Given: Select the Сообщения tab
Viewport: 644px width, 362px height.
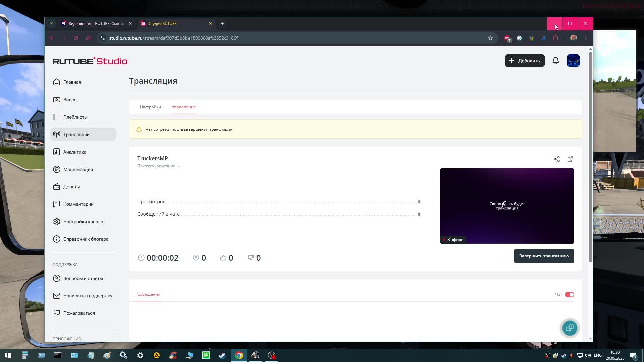Looking at the screenshot, I should point(149,294).
